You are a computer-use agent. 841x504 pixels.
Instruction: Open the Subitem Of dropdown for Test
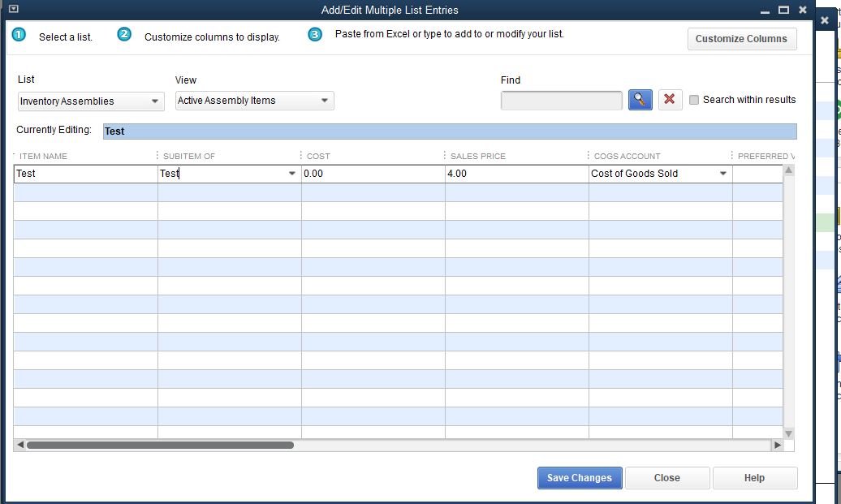click(291, 173)
